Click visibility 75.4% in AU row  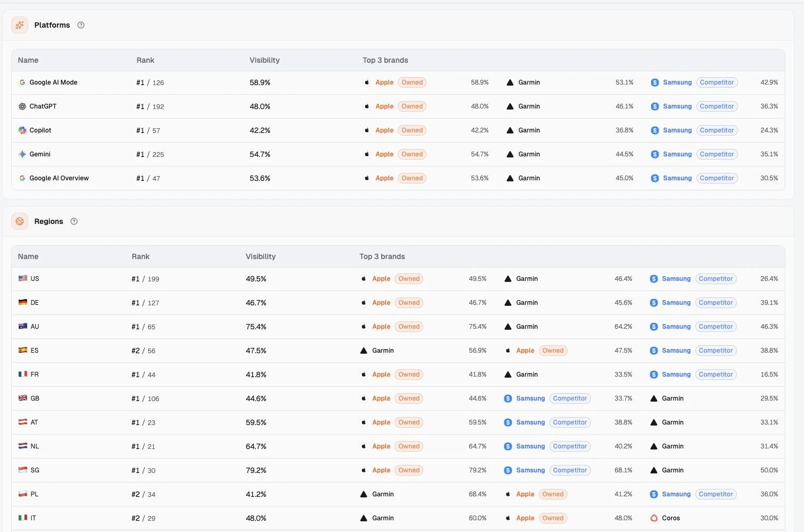[x=256, y=327]
